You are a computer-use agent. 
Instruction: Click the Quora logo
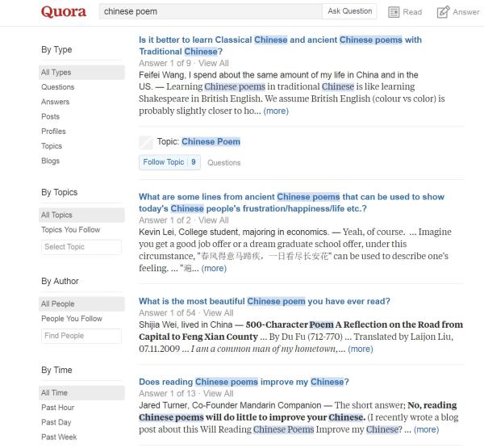[64, 12]
